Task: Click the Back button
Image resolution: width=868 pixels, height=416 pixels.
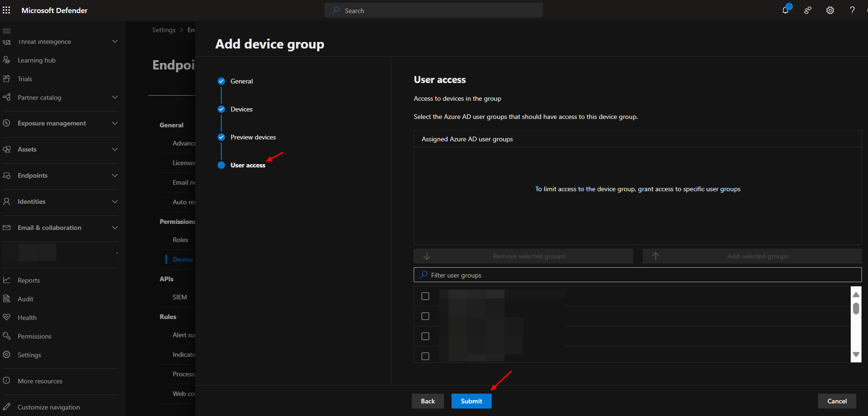Action: pyautogui.click(x=428, y=401)
